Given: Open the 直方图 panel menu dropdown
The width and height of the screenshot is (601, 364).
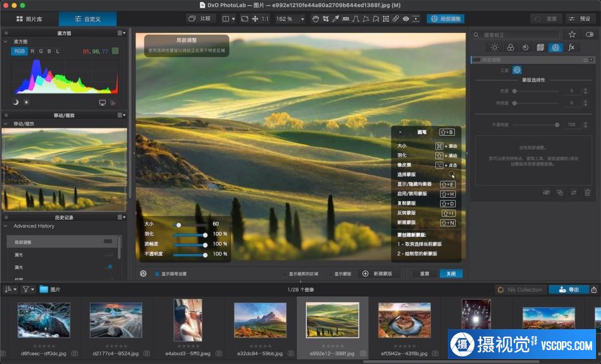Looking at the screenshot, I should pos(121,33).
